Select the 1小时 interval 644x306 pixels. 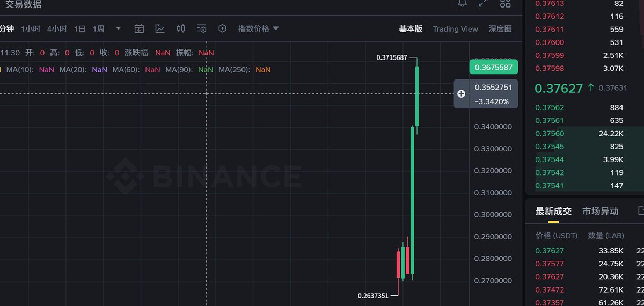pos(30,28)
